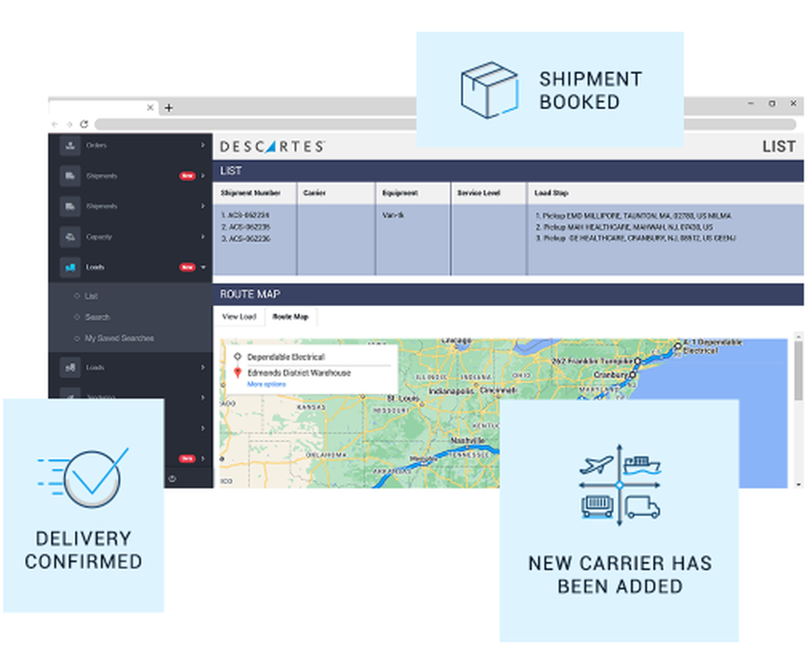This screenshot has height=666, width=812.
Task: Expand the Orders menu chevron
Action: (x=203, y=145)
